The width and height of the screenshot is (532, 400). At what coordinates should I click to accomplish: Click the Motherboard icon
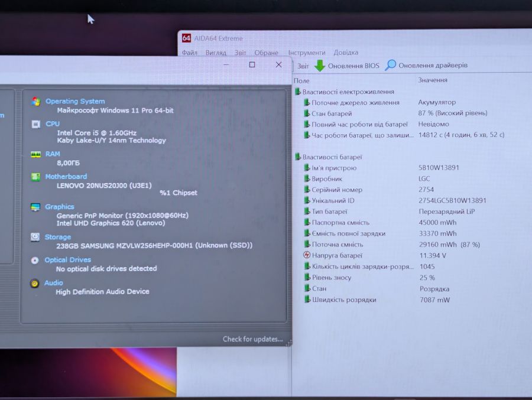click(35, 177)
